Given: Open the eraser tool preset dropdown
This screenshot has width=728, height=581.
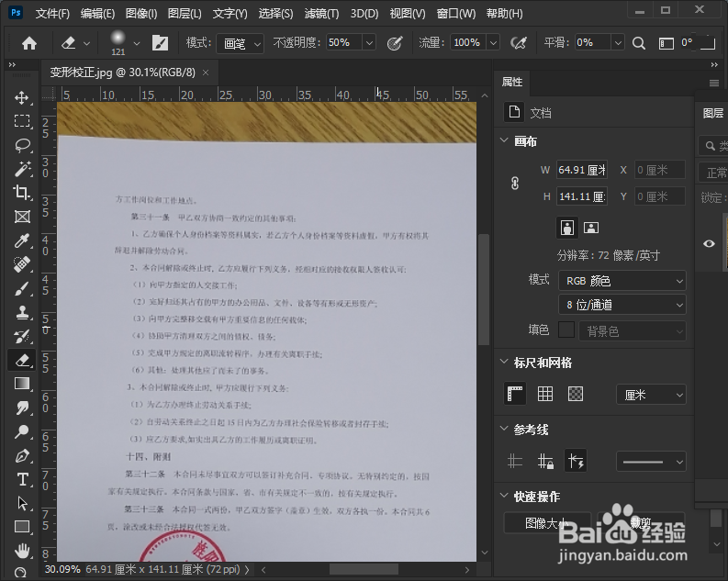Looking at the screenshot, I should pyautogui.click(x=87, y=44).
